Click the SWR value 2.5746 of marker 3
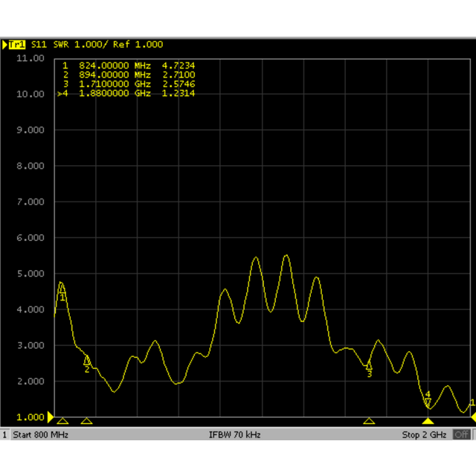 (178, 84)
